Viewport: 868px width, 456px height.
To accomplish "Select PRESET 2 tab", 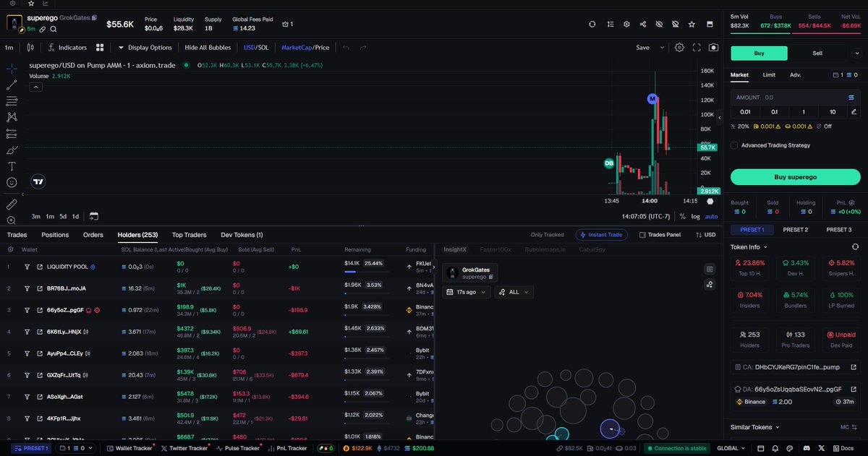I will 795,230.
